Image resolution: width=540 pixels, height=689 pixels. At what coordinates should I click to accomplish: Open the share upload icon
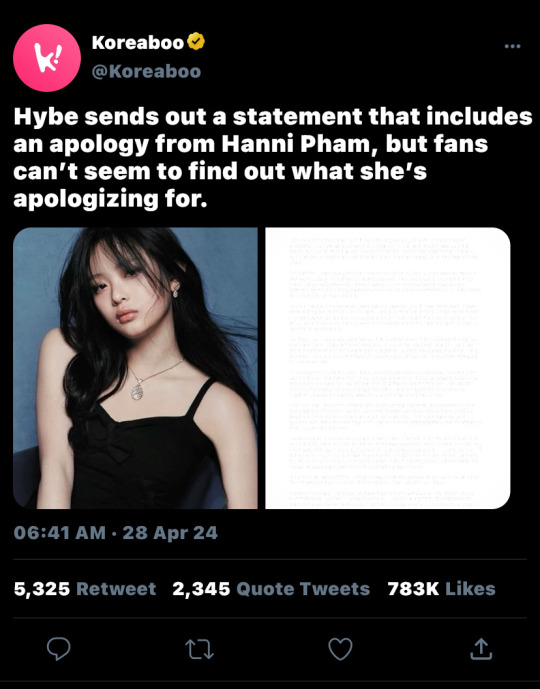coord(481,649)
